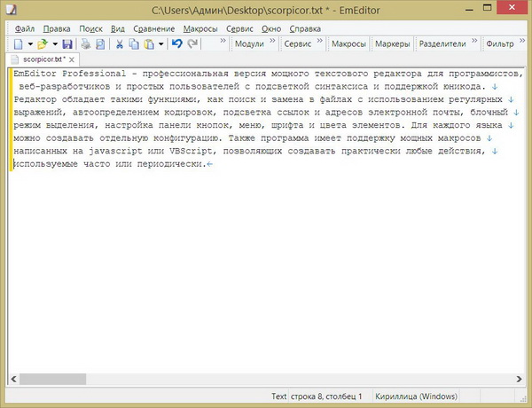Click the Redo arrow icon
Viewport: 532px width, 408px height.
coord(192,43)
